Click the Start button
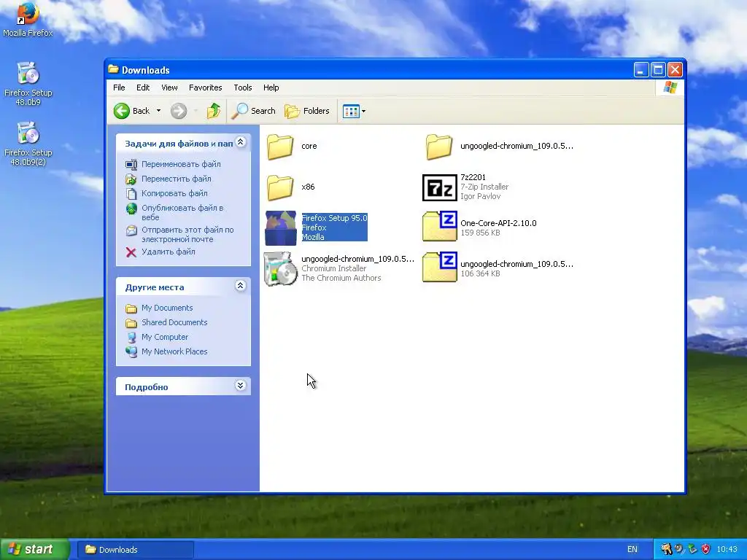 pyautogui.click(x=35, y=550)
